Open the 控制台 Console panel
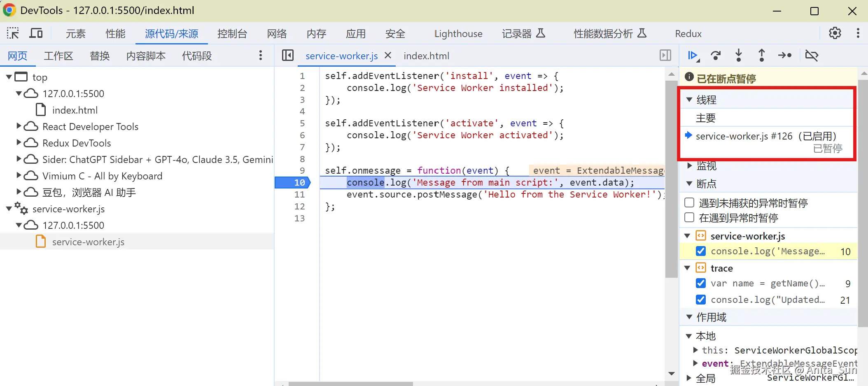868x386 pixels. click(232, 34)
